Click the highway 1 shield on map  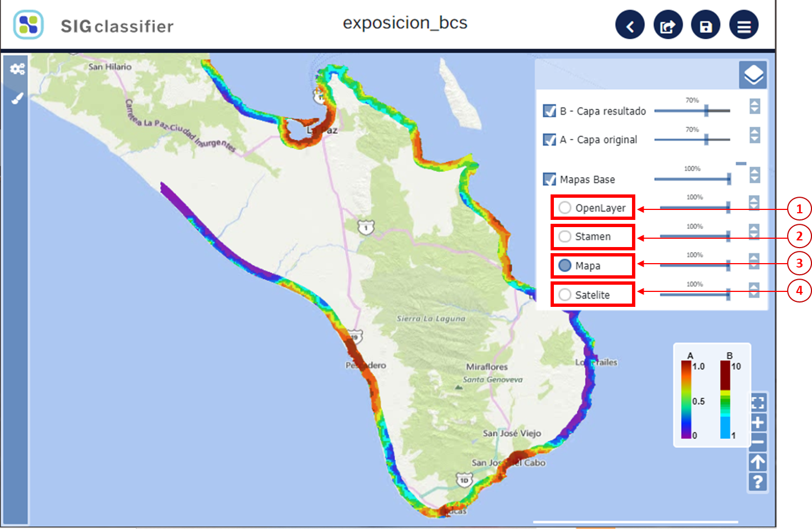[366, 227]
